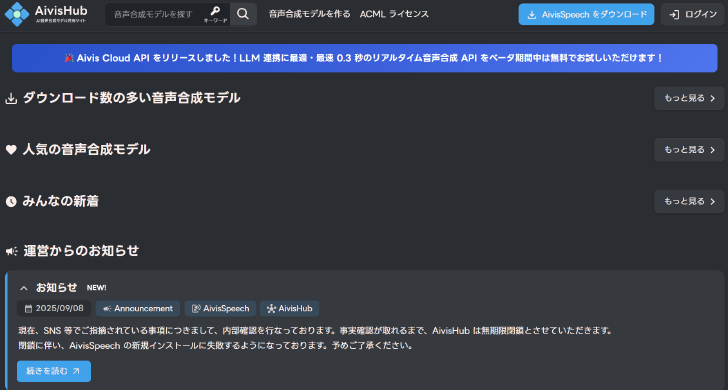This screenshot has width=728, height=390.
Task: Select the AivisHub tag chip
Action: 289,308
